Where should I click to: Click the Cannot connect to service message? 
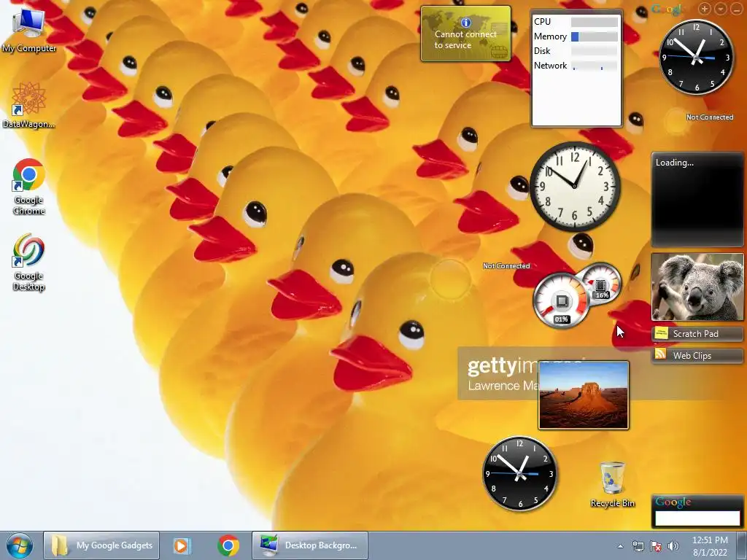465,39
